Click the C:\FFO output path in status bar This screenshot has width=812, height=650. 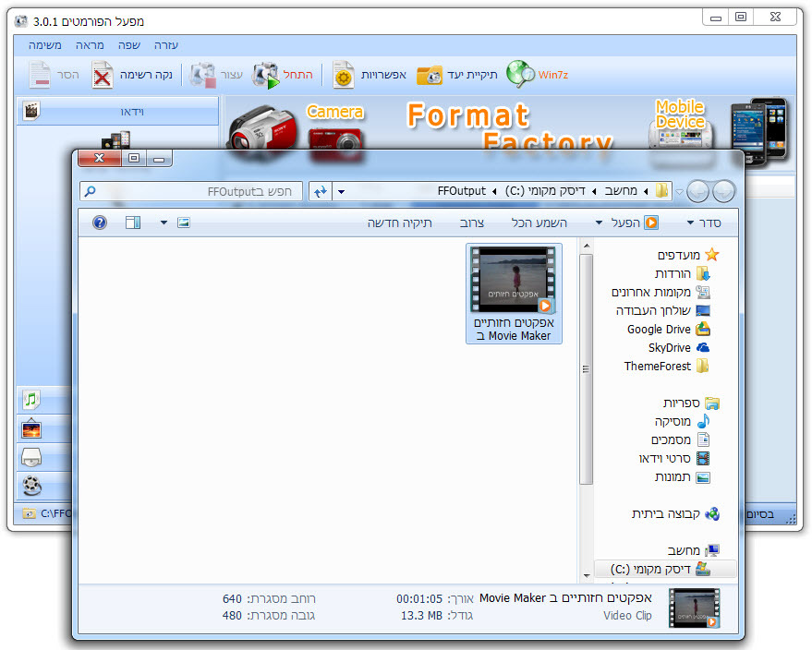[x=55, y=513]
